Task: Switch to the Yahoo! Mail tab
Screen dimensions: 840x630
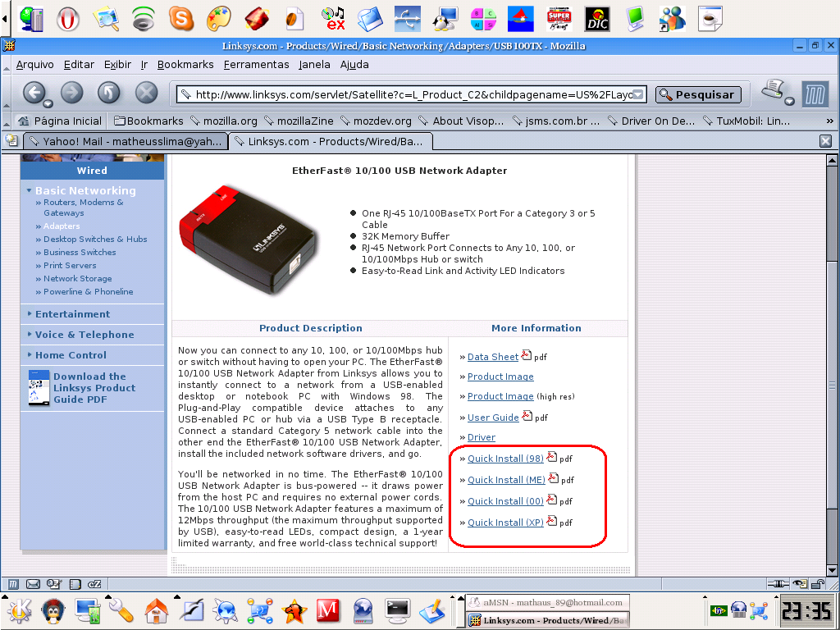Action: tap(126, 141)
